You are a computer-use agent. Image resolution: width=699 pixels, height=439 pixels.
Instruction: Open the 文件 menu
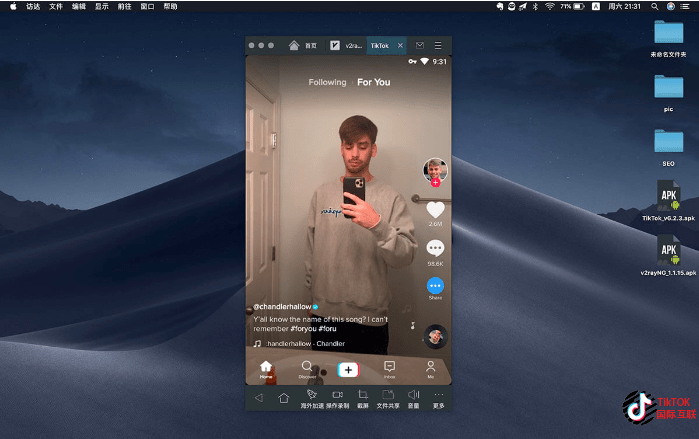56,6
